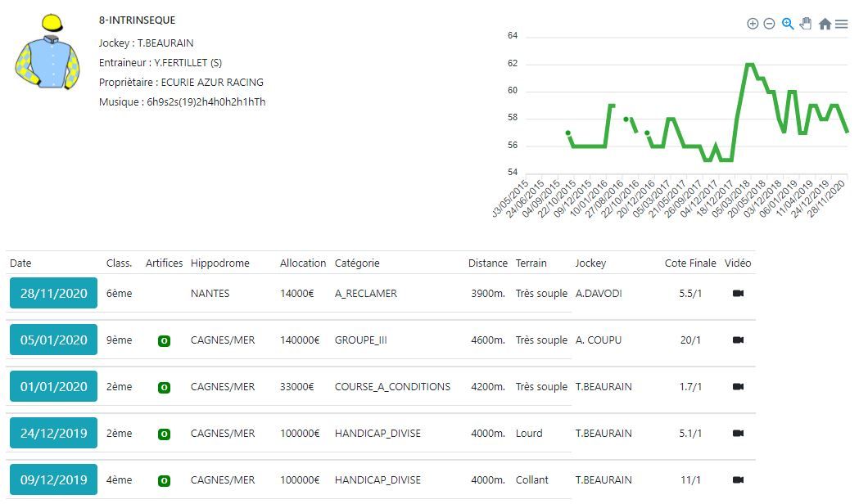The height and width of the screenshot is (504, 868).
Task: Click the first green chart data point
Action: [x=567, y=133]
